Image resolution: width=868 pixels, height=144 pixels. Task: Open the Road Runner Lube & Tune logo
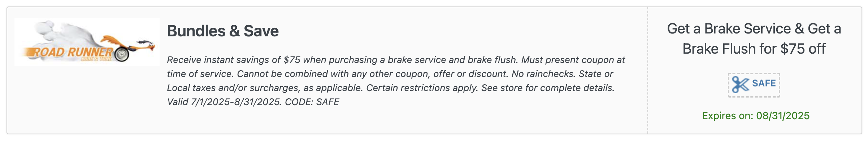pos(87,42)
